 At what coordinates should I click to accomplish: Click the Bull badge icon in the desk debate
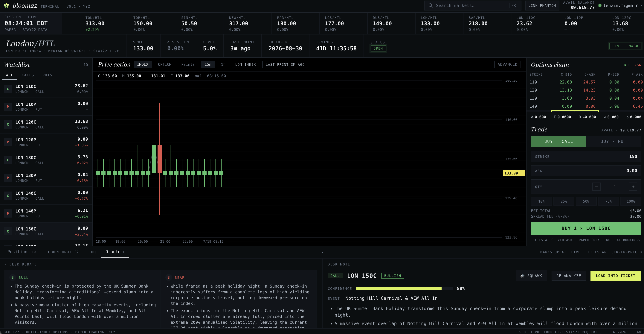[x=13, y=277]
